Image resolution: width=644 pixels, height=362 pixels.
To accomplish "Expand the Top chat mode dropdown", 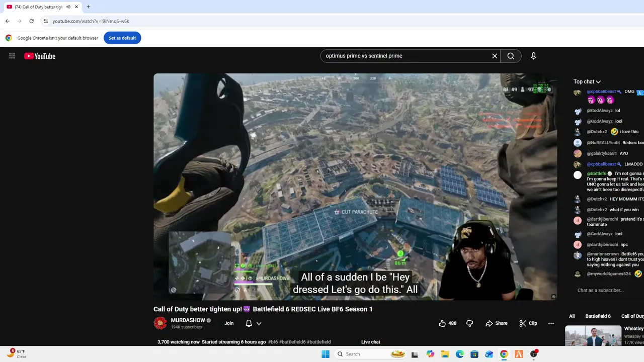I will (587, 81).
